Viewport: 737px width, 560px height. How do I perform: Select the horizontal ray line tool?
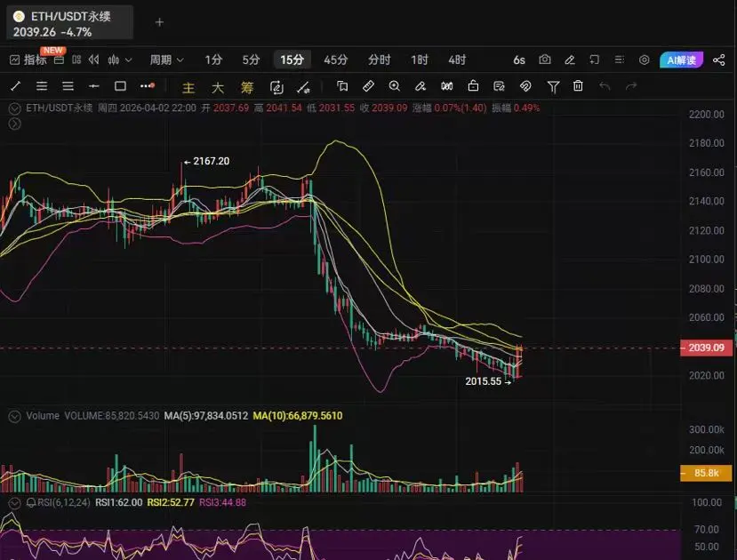pyautogui.click(x=94, y=86)
